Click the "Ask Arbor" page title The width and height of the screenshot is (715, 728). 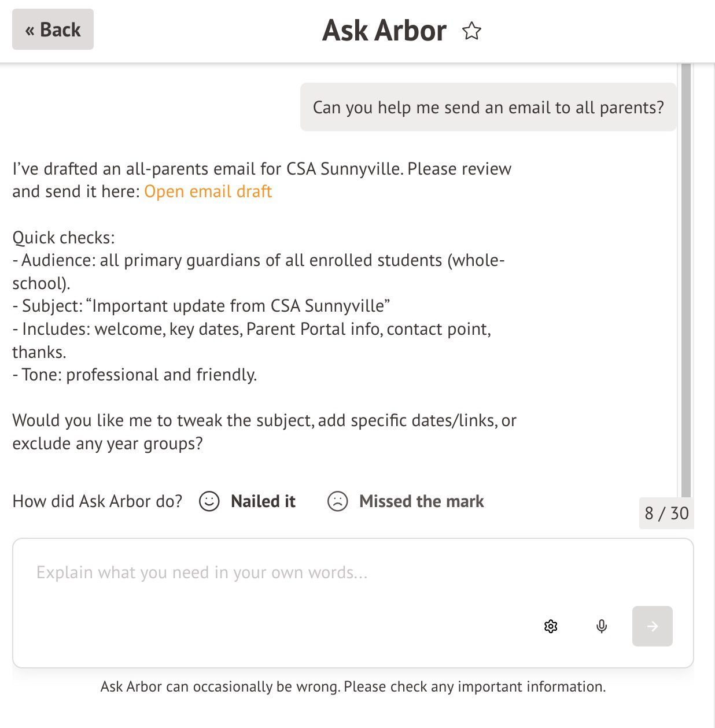click(x=384, y=31)
